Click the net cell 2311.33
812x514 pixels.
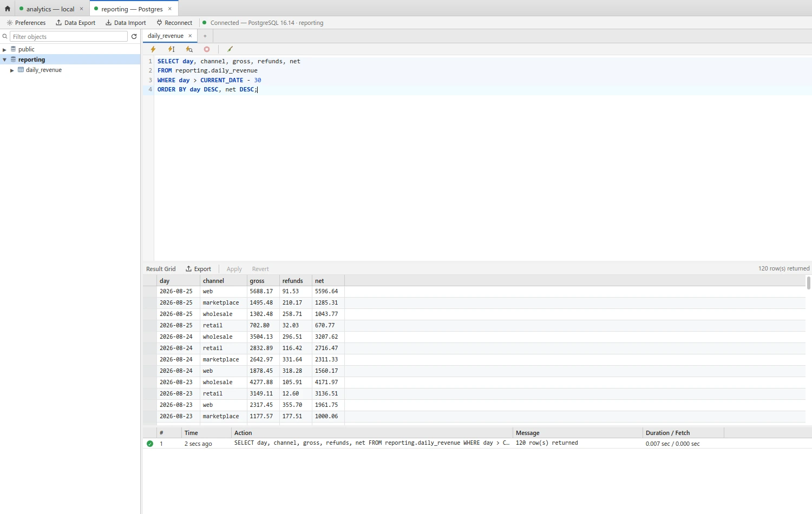coord(328,360)
